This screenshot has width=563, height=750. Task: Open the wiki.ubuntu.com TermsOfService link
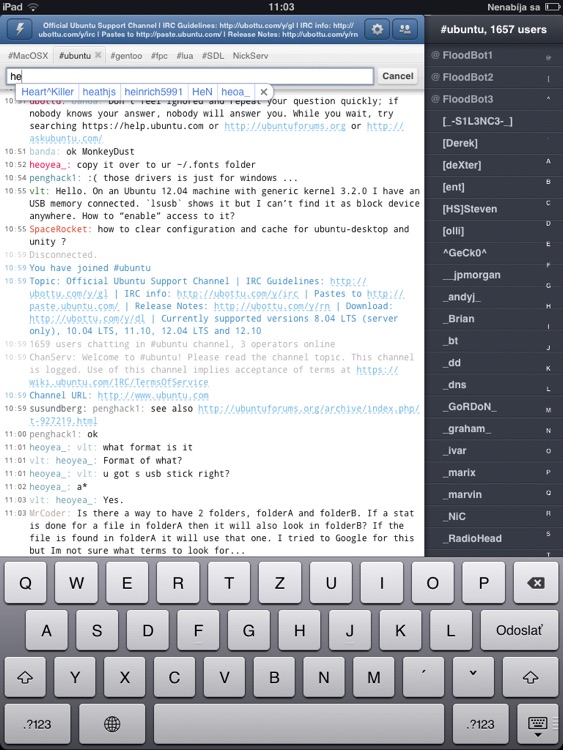(x=119, y=382)
